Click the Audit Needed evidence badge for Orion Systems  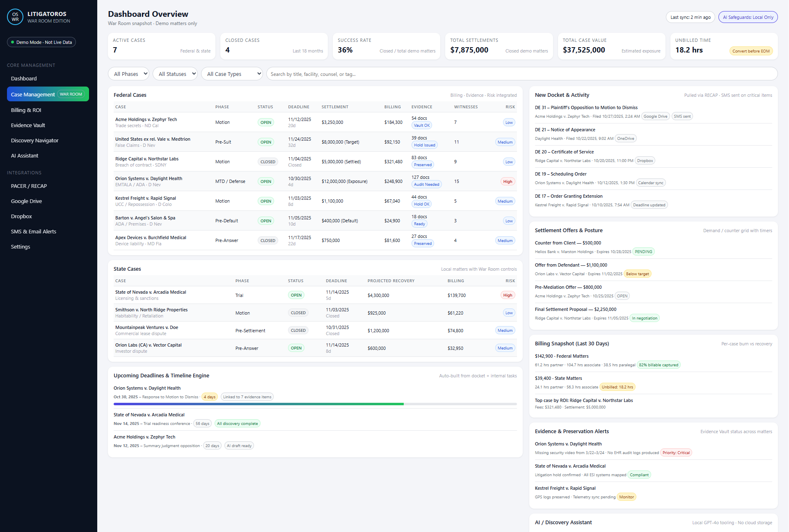pos(426,184)
